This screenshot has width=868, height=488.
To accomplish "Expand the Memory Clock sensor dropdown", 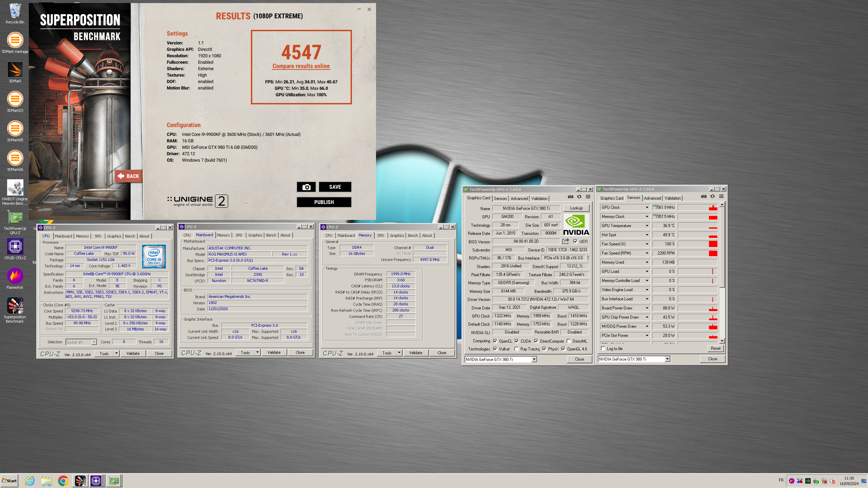I will pyautogui.click(x=647, y=217).
